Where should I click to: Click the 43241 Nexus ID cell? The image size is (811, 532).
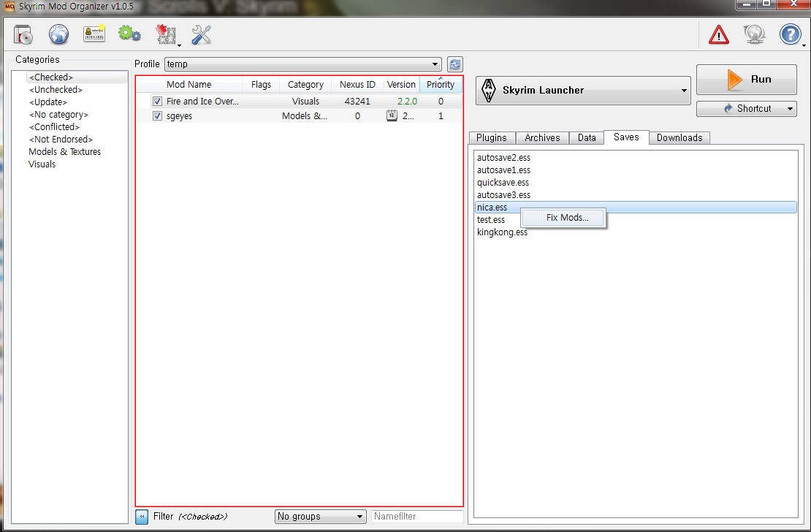pos(357,102)
